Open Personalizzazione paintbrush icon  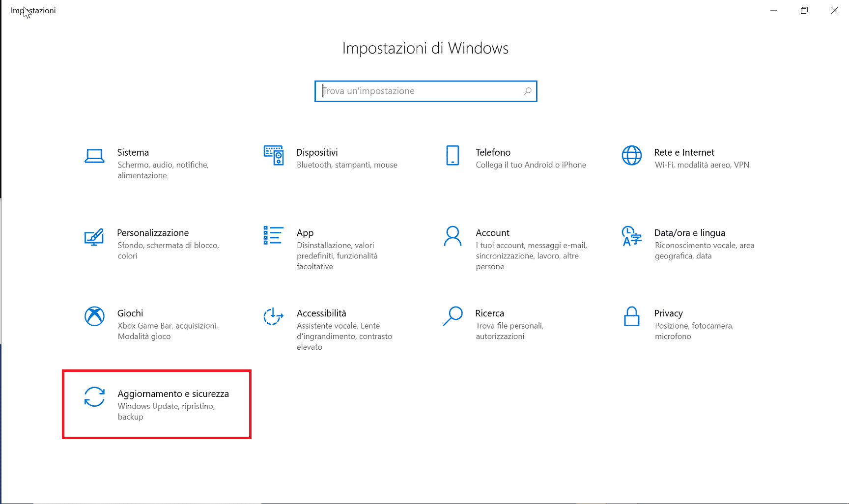tap(94, 237)
